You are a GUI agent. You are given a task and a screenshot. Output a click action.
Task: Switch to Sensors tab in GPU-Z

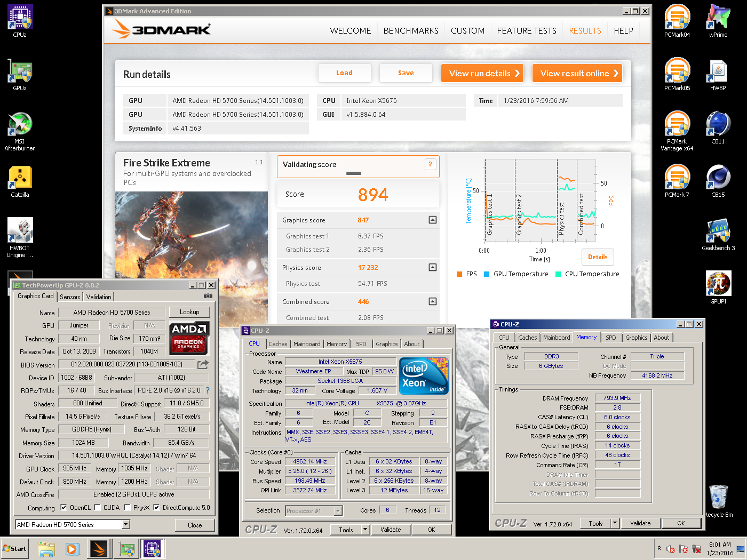coord(70,297)
